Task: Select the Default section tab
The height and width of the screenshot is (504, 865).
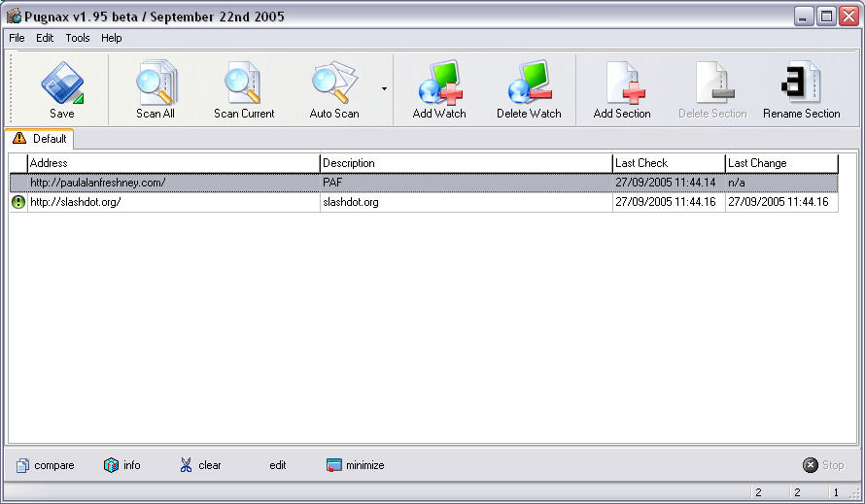Action: (x=39, y=139)
